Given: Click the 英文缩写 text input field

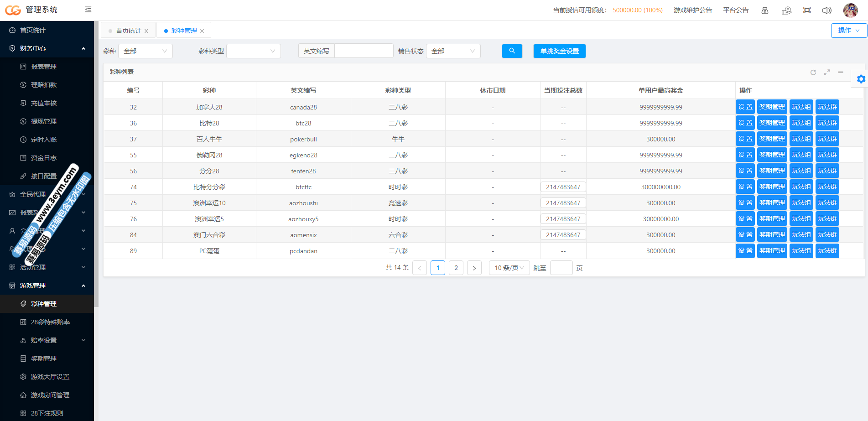Looking at the screenshot, I should (364, 51).
